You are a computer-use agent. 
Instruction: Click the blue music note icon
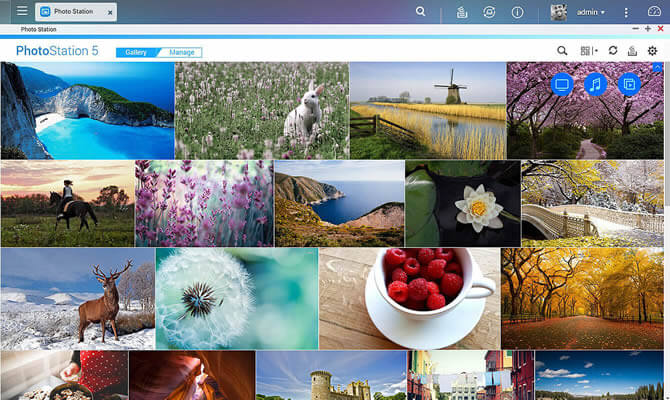click(595, 85)
